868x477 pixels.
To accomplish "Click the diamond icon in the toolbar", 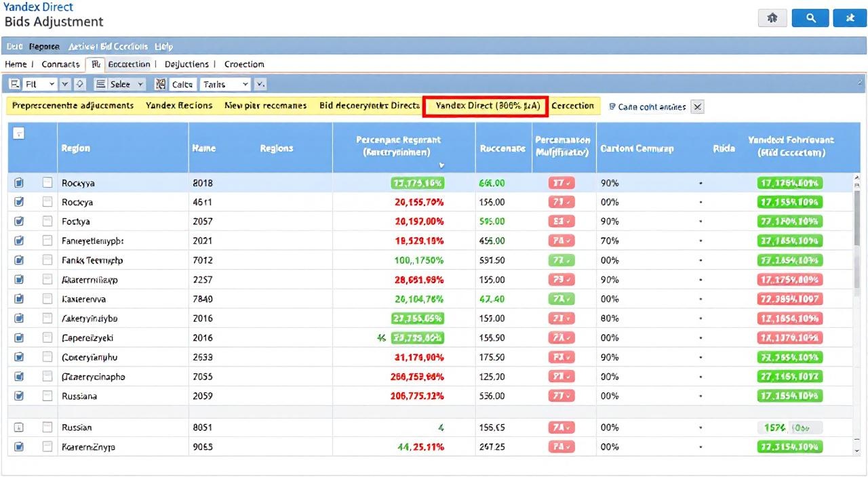I will point(79,84).
